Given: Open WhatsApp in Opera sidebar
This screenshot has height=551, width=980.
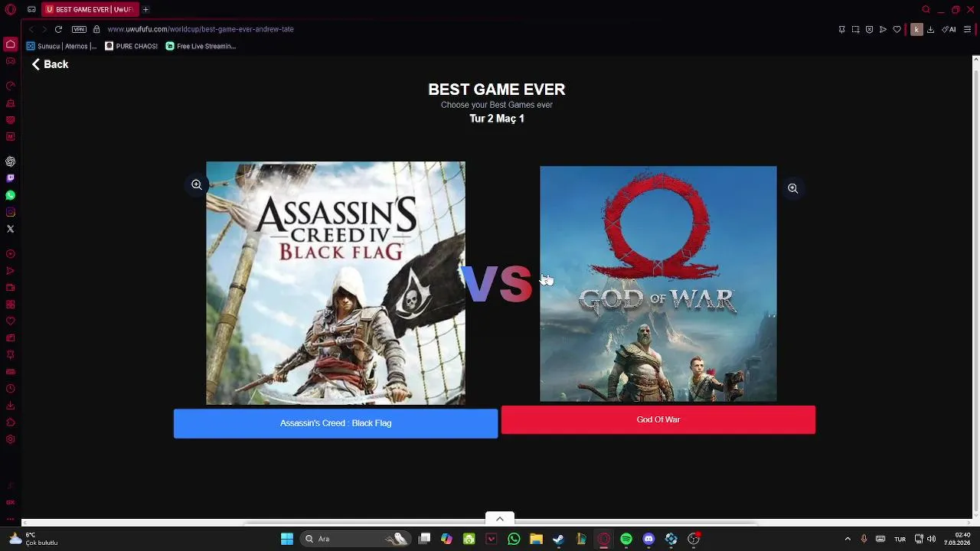Looking at the screenshot, I should [10, 195].
